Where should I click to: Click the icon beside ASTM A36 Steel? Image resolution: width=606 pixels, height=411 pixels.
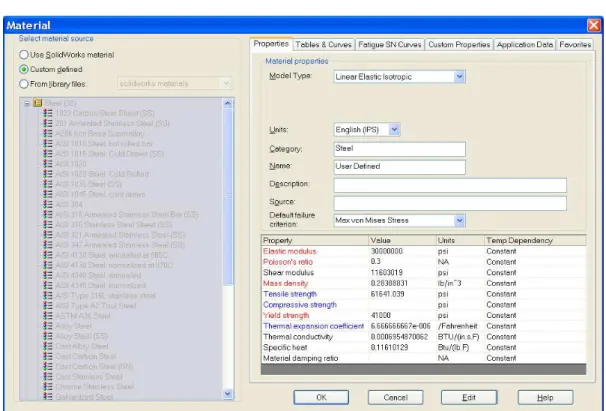pos(48,315)
